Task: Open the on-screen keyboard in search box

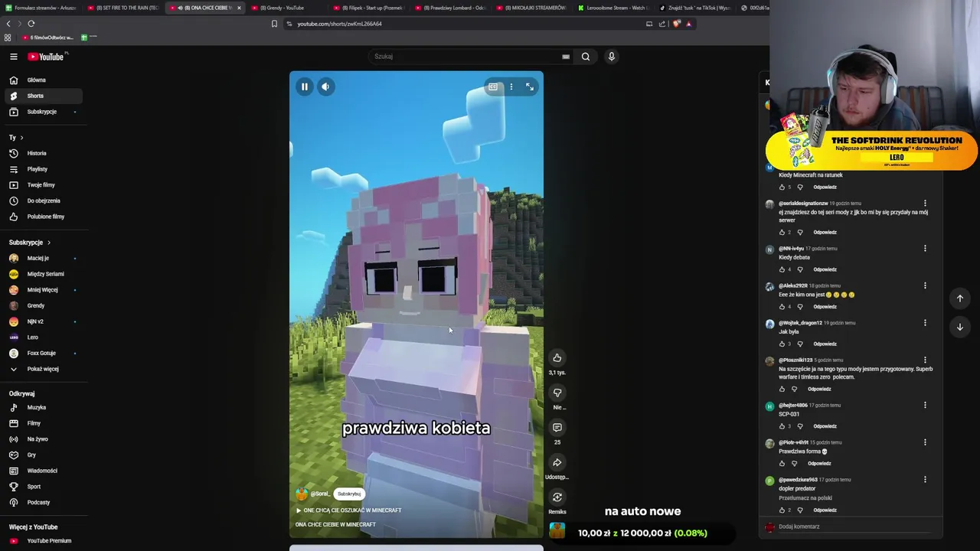Action: tap(566, 57)
